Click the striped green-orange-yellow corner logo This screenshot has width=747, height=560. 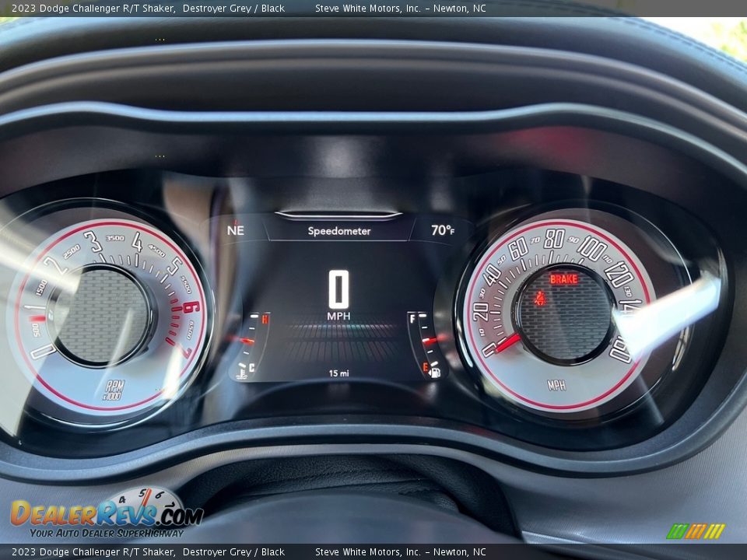(696, 531)
